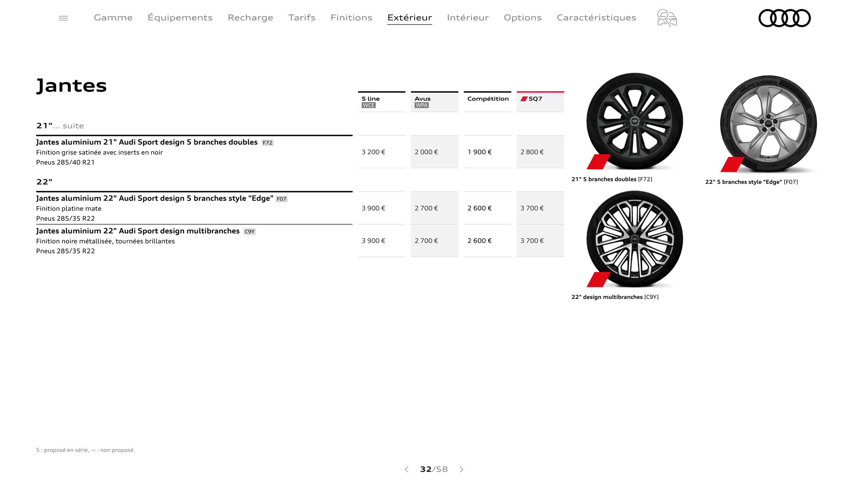
Task: Click the 21" 5 branches doubles title
Action: click(147, 142)
